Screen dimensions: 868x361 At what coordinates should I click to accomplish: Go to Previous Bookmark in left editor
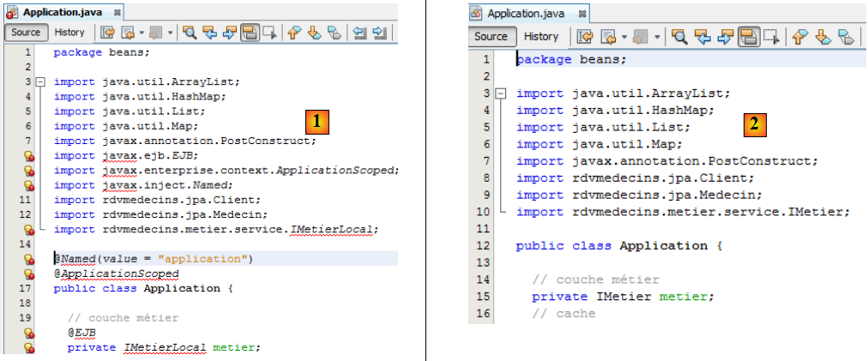tap(294, 33)
